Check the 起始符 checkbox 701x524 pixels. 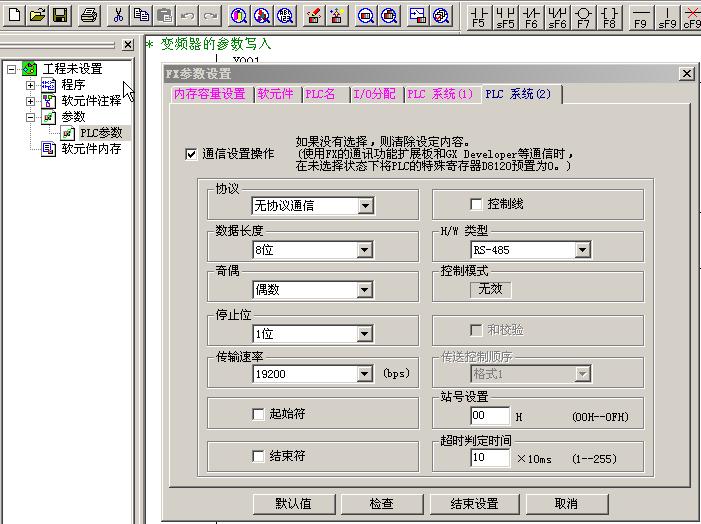[258, 414]
